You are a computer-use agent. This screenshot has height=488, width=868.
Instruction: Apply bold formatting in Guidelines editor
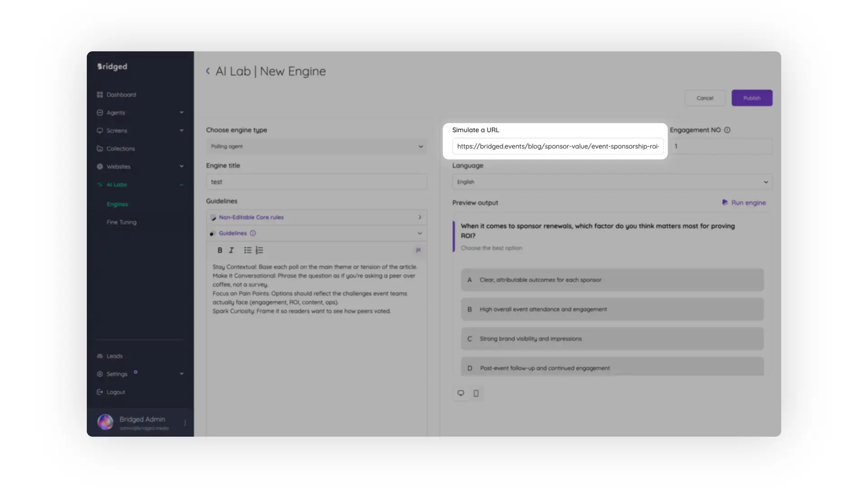click(x=220, y=250)
